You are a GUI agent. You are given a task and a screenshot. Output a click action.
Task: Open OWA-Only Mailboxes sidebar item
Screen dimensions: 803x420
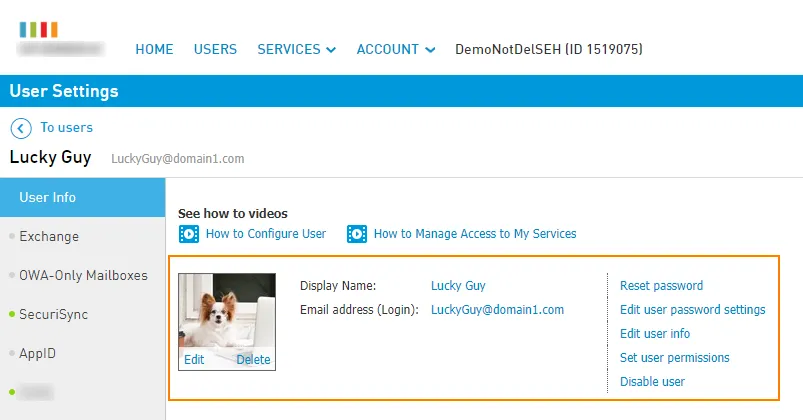(x=82, y=275)
